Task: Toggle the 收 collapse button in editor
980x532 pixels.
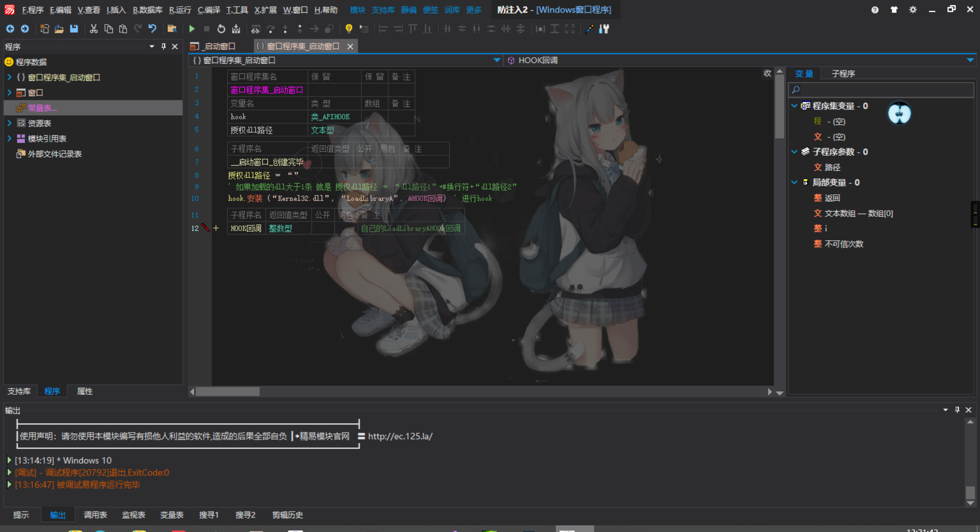Action: (x=767, y=73)
